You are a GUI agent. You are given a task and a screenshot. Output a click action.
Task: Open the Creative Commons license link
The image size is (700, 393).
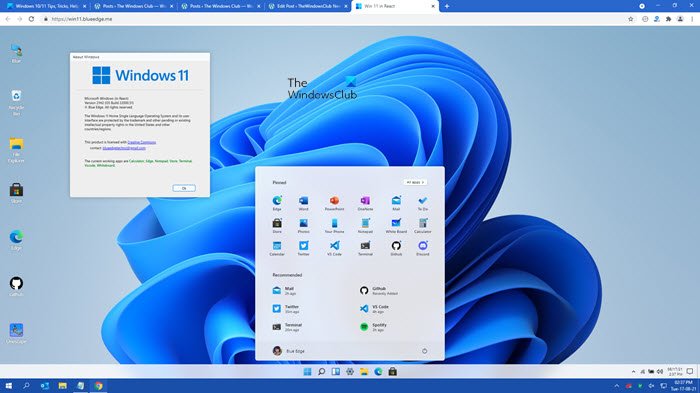(142, 142)
